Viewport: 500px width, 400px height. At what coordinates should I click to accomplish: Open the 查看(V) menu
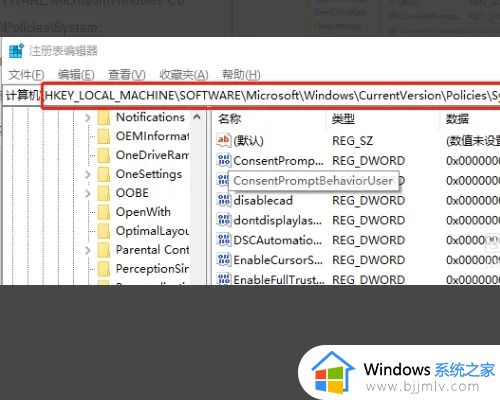point(127,75)
